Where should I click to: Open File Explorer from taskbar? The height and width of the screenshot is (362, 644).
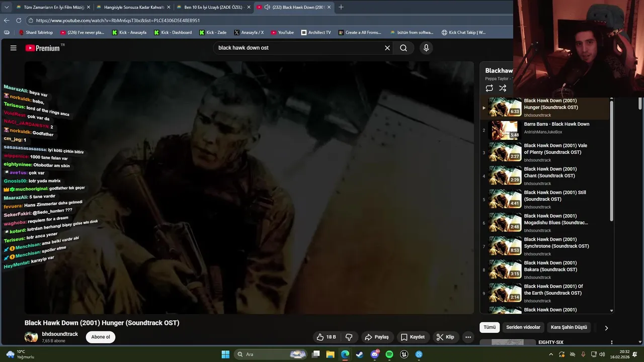tap(330, 354)
